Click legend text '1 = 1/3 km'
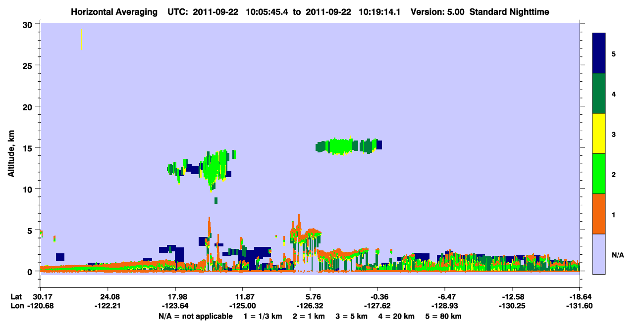 point(263,316)
